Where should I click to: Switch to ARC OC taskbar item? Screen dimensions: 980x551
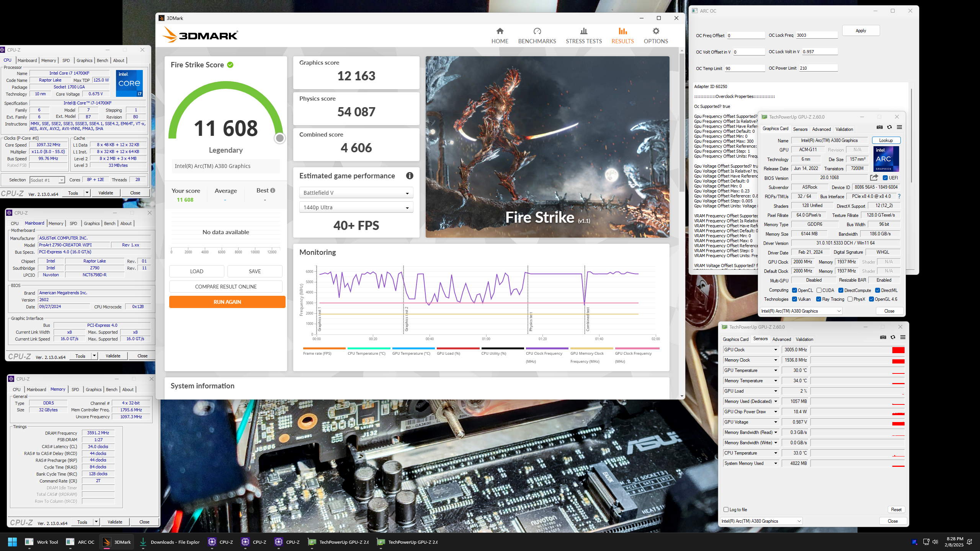coord(80,542)
